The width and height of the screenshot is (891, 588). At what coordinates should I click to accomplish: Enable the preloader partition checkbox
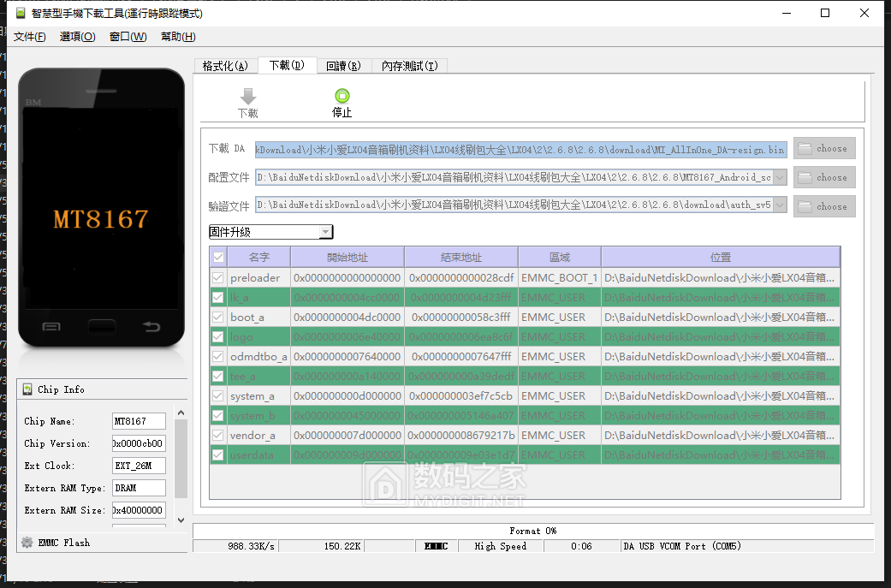pyautogui.click(x=217, y=277)
